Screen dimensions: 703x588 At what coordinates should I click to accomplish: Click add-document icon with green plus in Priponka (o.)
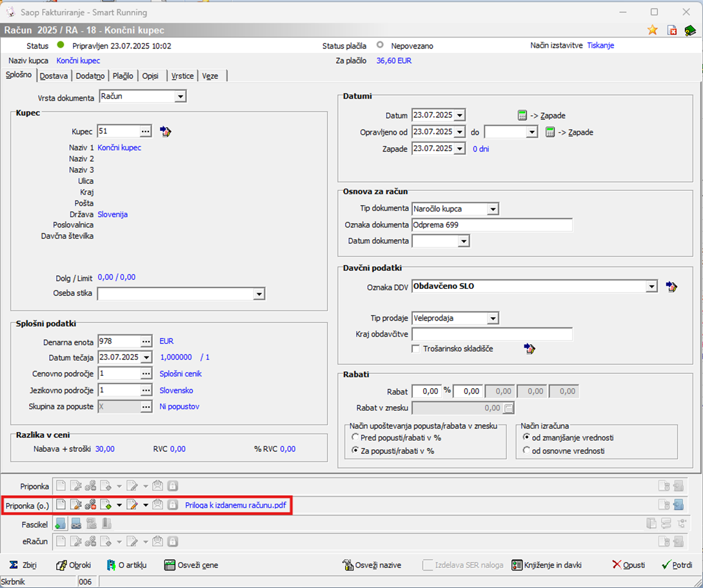(x=106, y=505)
